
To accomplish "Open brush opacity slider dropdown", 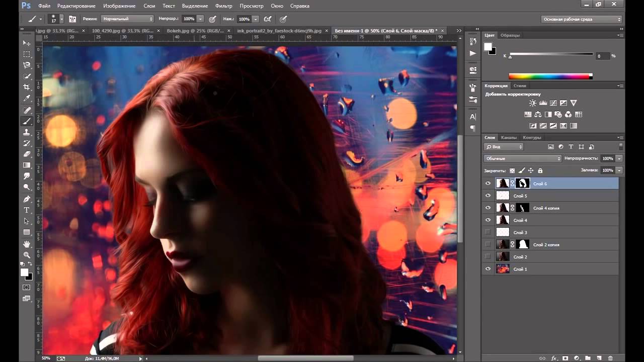I will (200, 19).
